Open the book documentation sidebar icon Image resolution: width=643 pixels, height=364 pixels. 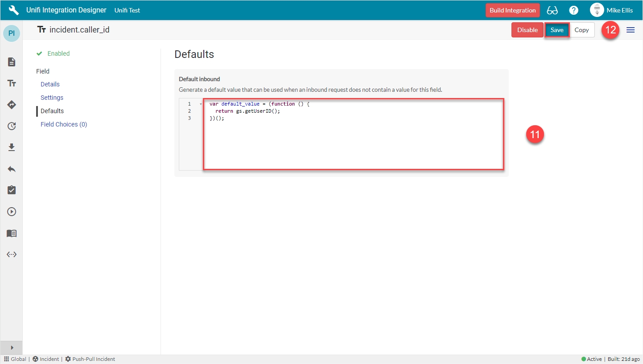coord(12,233)
